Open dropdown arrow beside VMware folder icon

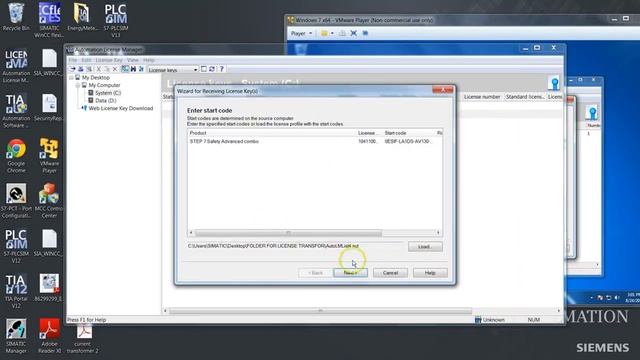[332, 33]
